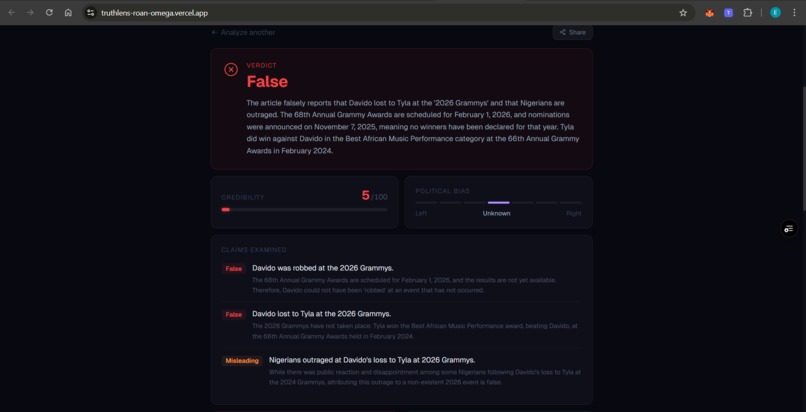Click the credibility score progress bar
Image resolution: width=806 pixels, height=412 pixels.
tap(304, 210)
